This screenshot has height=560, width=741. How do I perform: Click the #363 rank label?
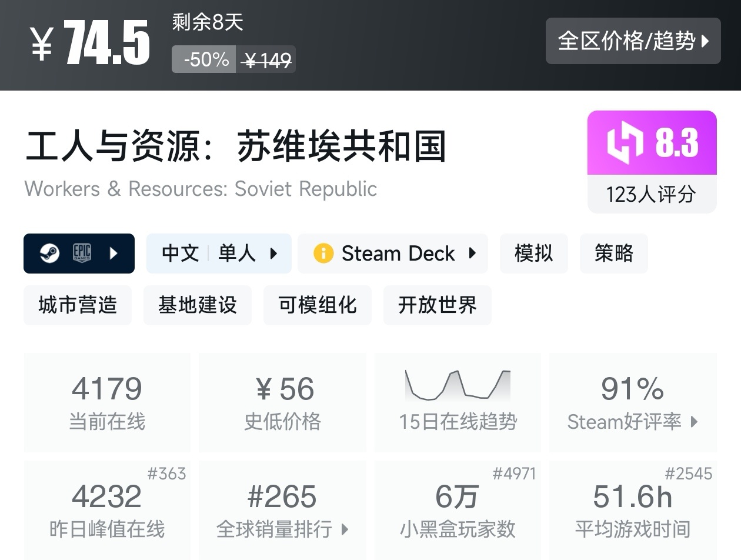(166, 474)
